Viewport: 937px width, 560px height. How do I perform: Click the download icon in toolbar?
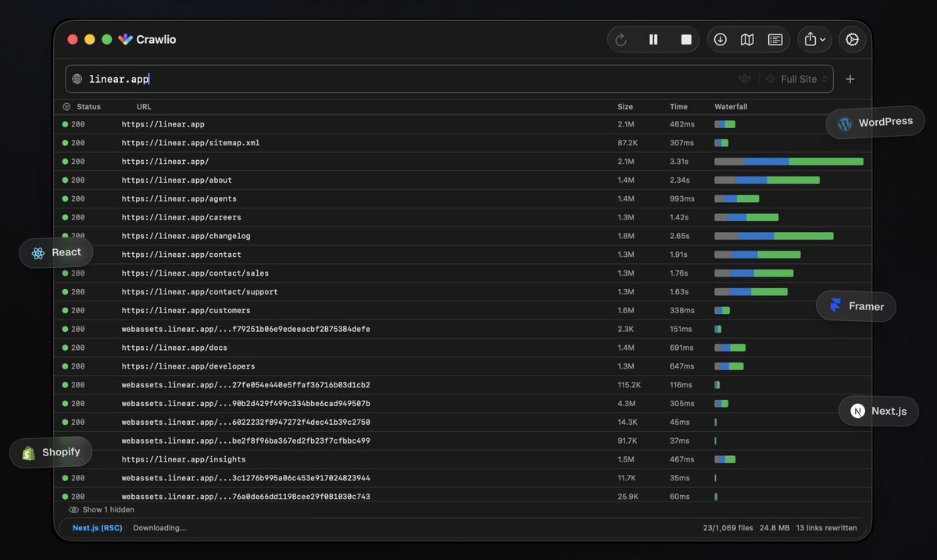720,39
